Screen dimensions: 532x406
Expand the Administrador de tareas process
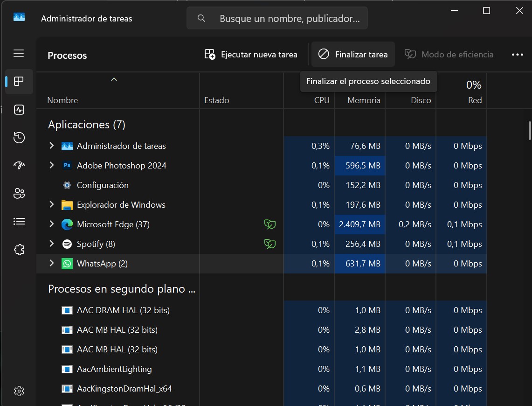(x=52, y=146)
